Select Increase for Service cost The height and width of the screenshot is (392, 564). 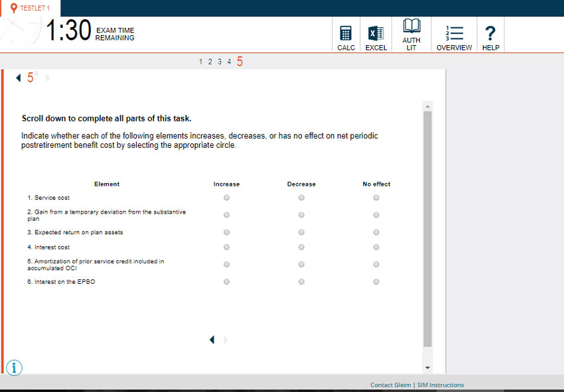coord(226,198)
